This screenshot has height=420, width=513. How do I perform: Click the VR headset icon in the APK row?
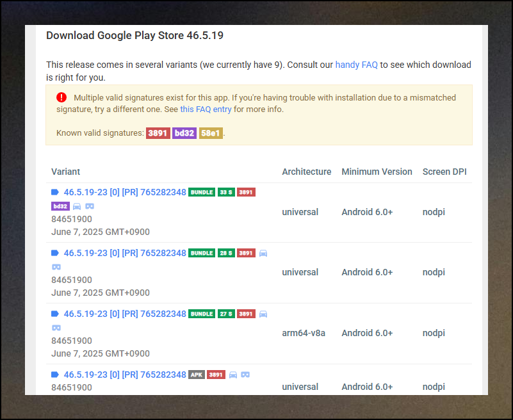click(245, 375)
